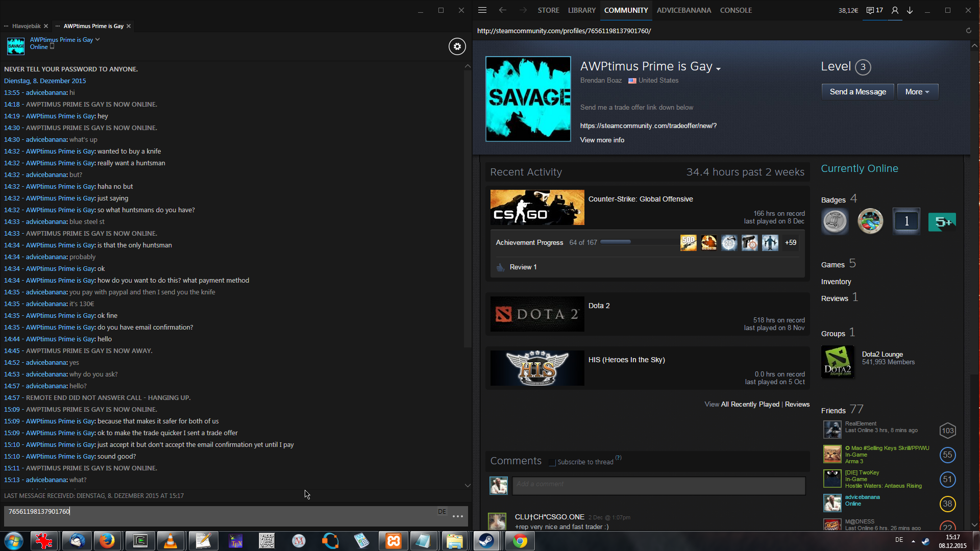Check Subscribe to thread checkbox
This screenshot has width=980, height=551.
[x=552, y=462]
